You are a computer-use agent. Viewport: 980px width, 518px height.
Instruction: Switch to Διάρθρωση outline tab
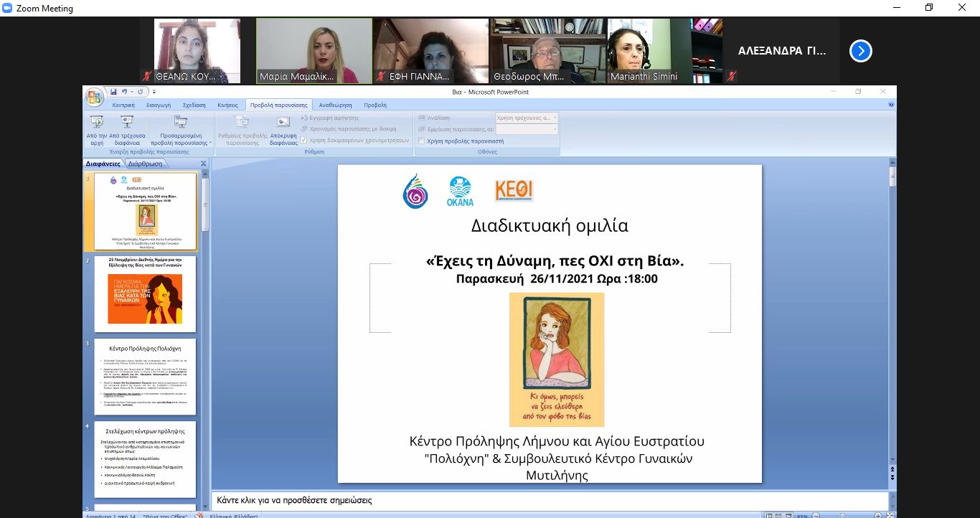pos(145,164)
